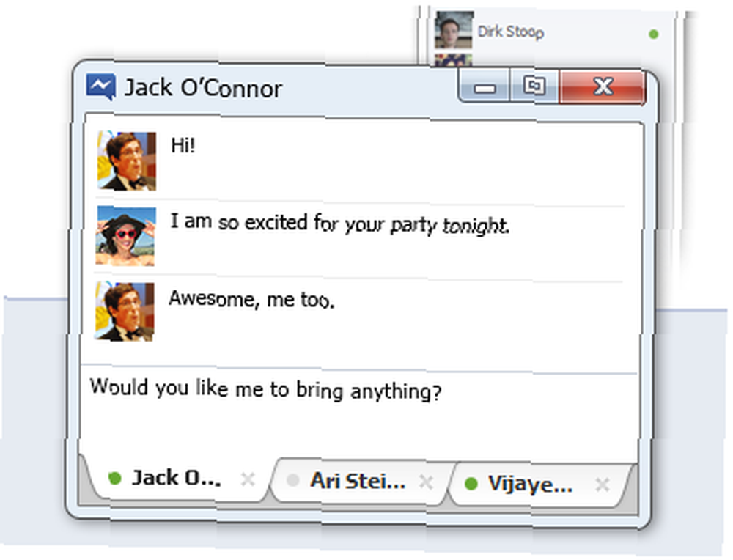Click the gray offline dot on Ari's tab
The width and height of the screenshot is (733, 560).
(292, 480)
